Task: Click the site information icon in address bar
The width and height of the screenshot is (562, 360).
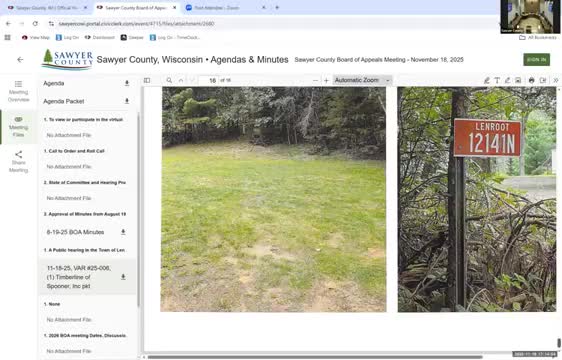Action: [51, 24]
